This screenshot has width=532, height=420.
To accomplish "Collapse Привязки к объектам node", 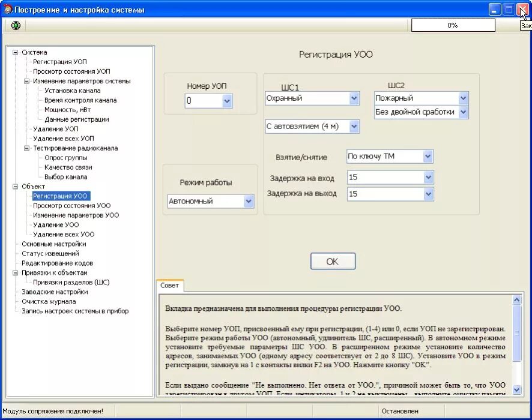I will [15, 272].
